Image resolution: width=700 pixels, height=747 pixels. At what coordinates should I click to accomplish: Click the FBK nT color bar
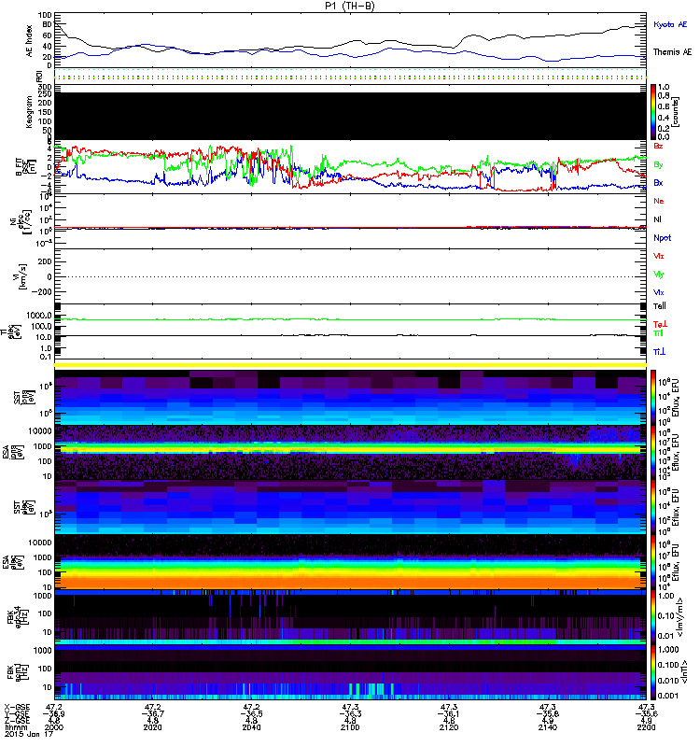click(652, 671)
